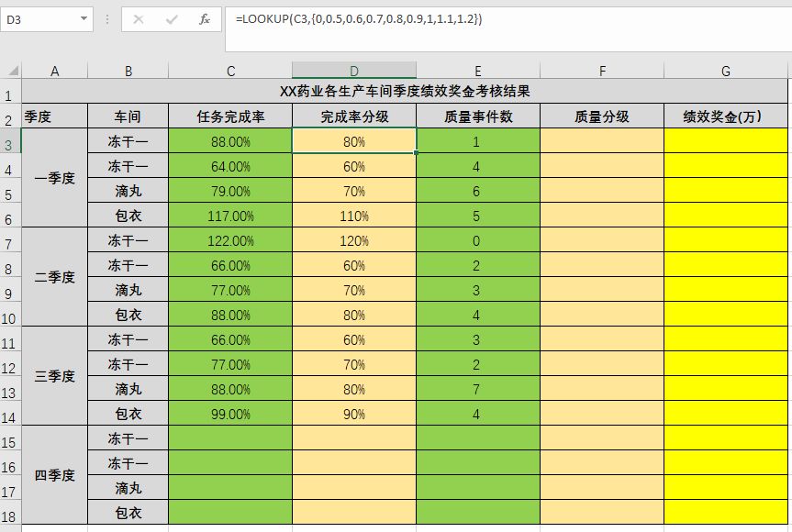Click the Cancel (X) icon in formula bar
The image size is (792, 532).
(139, 19)
